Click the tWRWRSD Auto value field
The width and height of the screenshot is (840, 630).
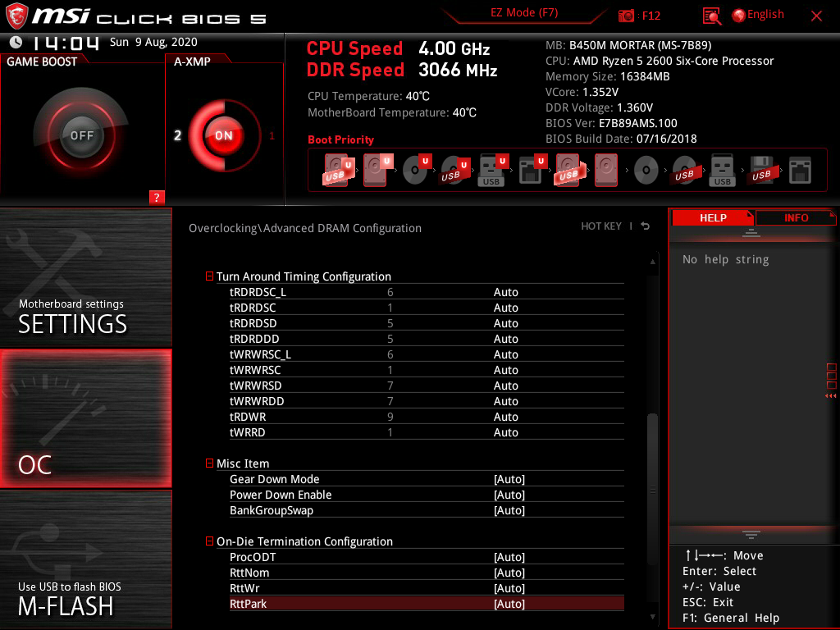pyautogui.click(x=505, y=386)
